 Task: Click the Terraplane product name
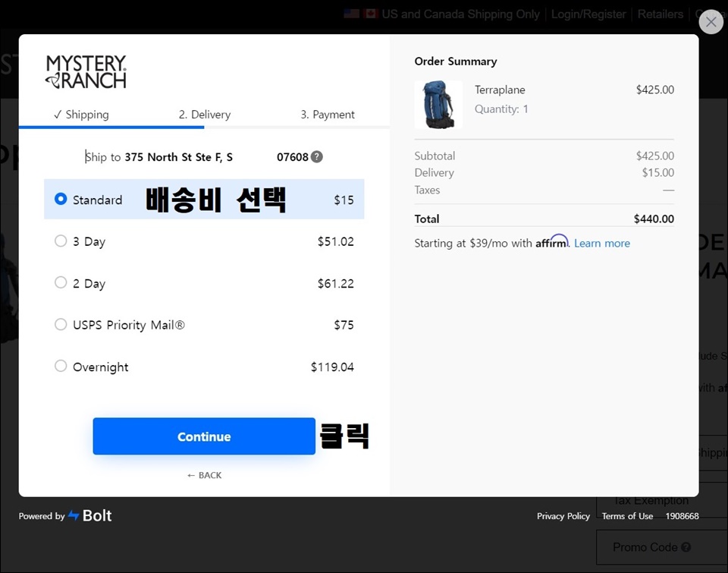pyautogui.click(x=500, y=90)
